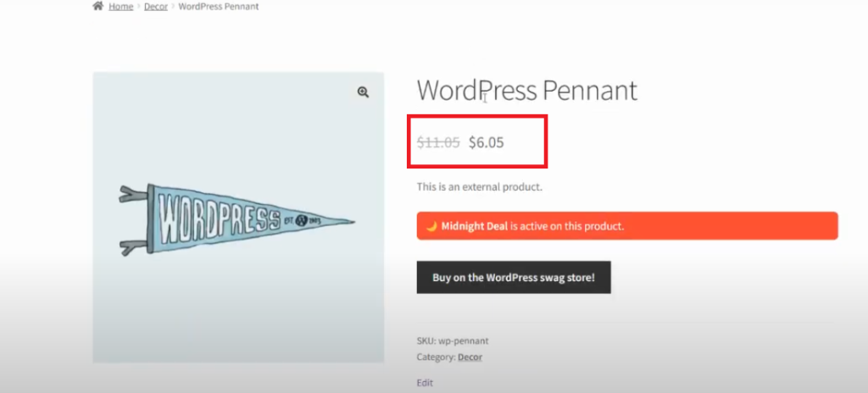Click the 'This is an external product' text

pyautogui.click(x=479, y=186)
